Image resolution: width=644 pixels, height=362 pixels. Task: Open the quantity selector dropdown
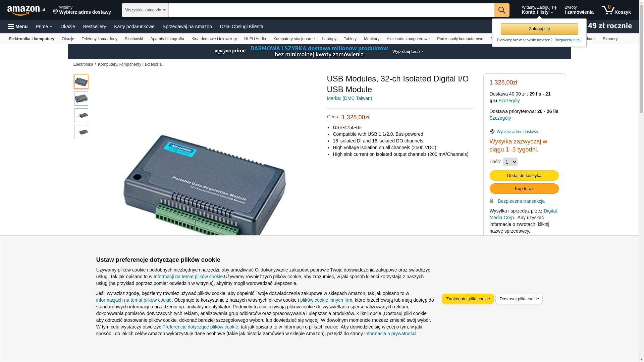(x=510, y=162)
